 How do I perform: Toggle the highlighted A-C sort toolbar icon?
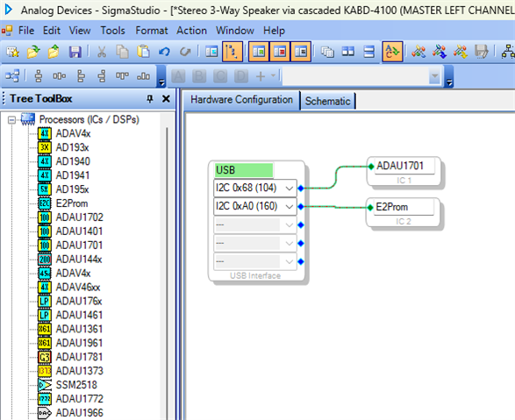[392, 52]
